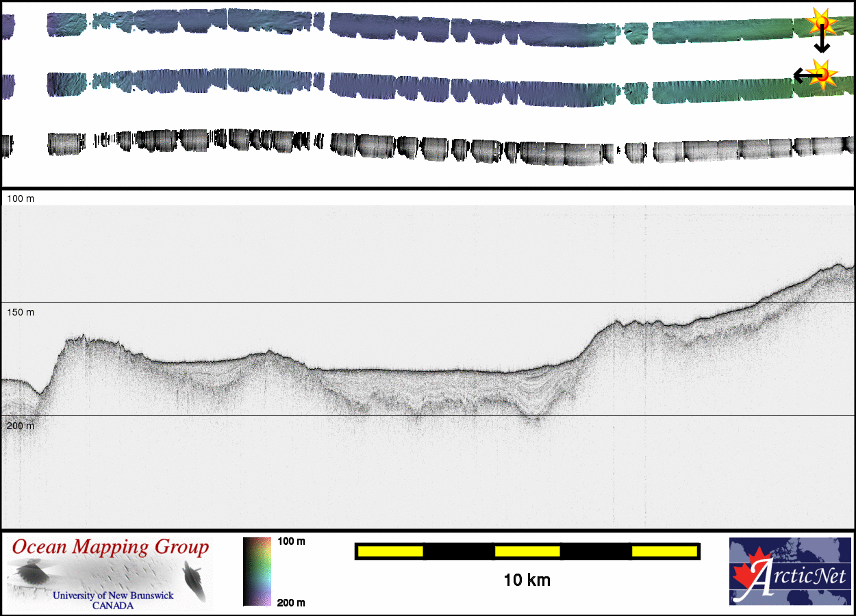Click the 150 m depth label on profile

point(21,312)
